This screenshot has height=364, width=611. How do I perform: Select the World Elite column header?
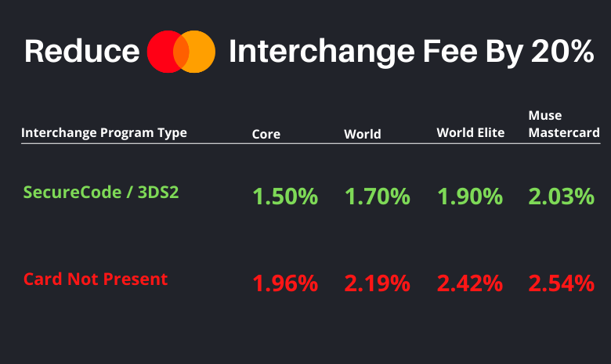(x=470, y=133)
